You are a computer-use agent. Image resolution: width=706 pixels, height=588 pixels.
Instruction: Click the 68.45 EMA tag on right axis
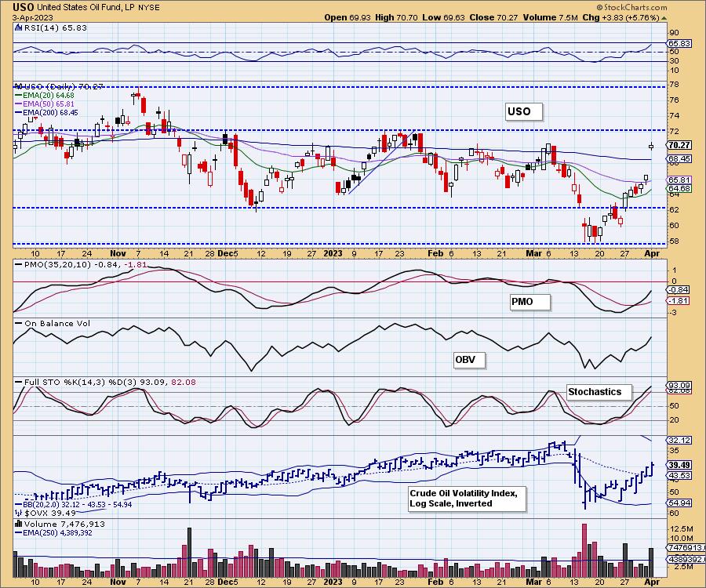coord(679,159)
